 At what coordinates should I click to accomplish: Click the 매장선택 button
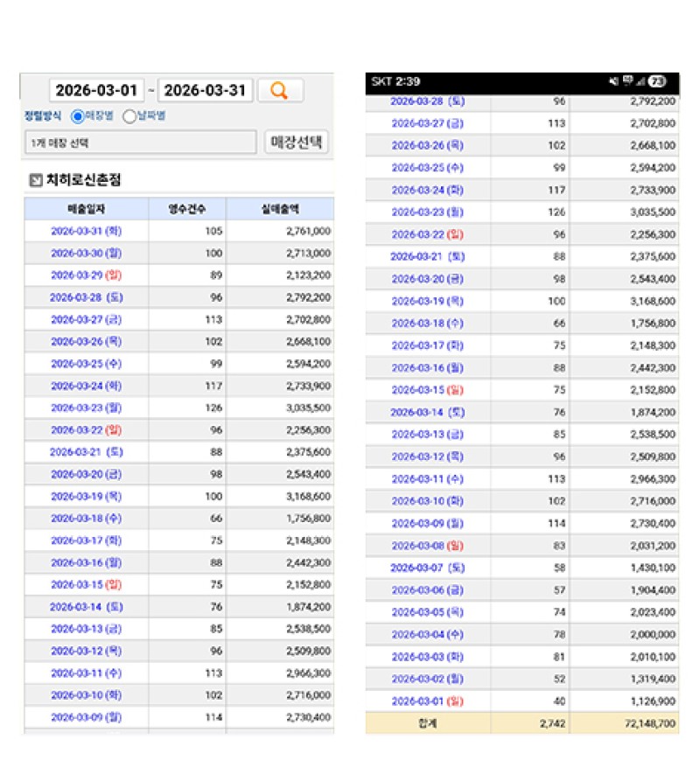coord(296,143)
